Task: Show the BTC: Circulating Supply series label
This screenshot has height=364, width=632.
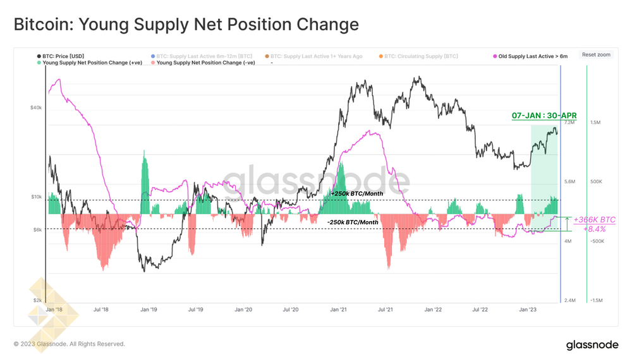Action: tap(421, 56)
